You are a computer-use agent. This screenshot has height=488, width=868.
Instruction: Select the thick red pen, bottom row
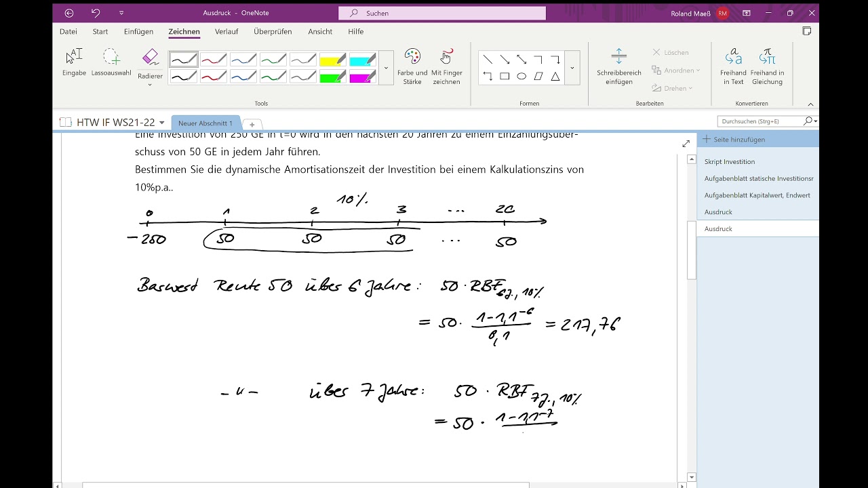coord(213,76)
